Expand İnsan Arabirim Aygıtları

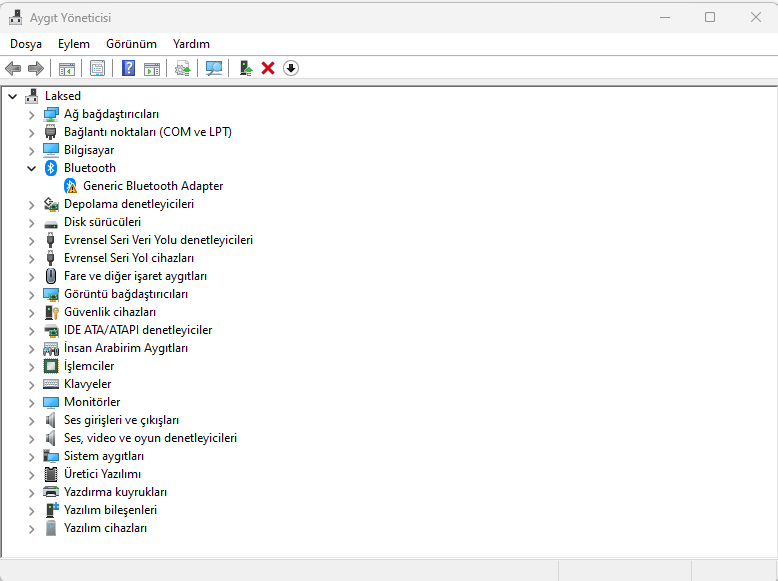coord(32,349)
